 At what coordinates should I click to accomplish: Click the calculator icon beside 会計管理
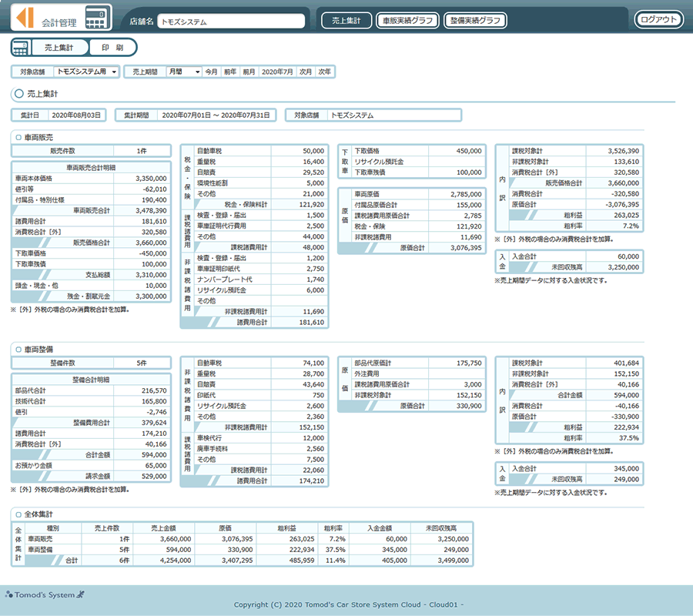point(97,18)
